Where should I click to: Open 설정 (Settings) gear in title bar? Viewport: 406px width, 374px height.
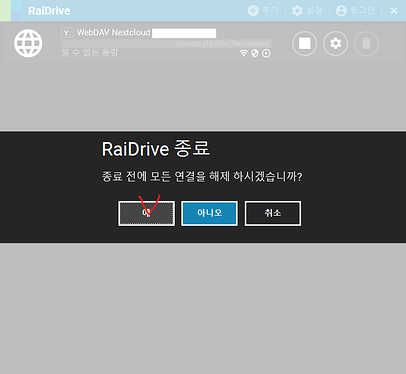pyautogui.click(x=297, y=11)
